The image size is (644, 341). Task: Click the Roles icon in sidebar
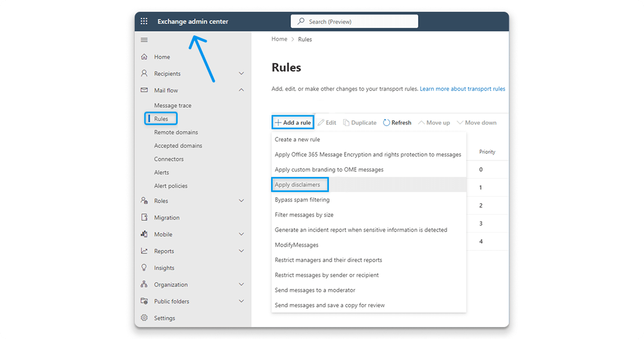pyautogui.click(x=144, y=201)
